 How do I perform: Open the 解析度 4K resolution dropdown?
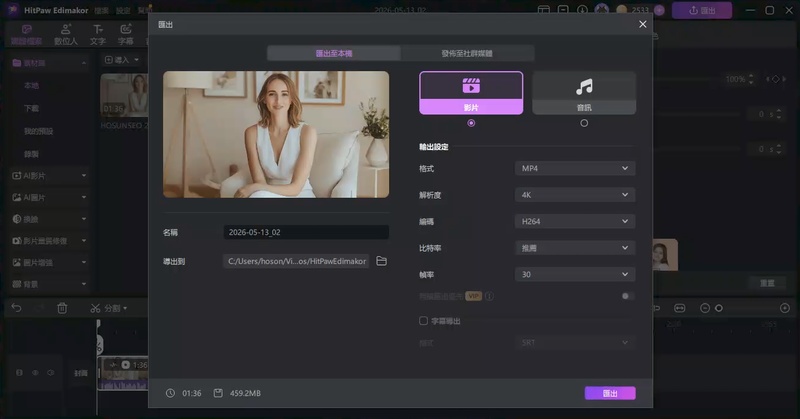coord(575,194)
